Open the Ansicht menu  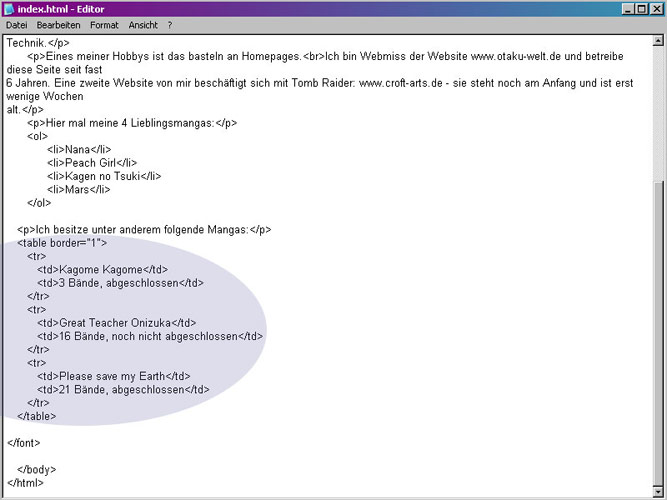(x=143, y=25)
